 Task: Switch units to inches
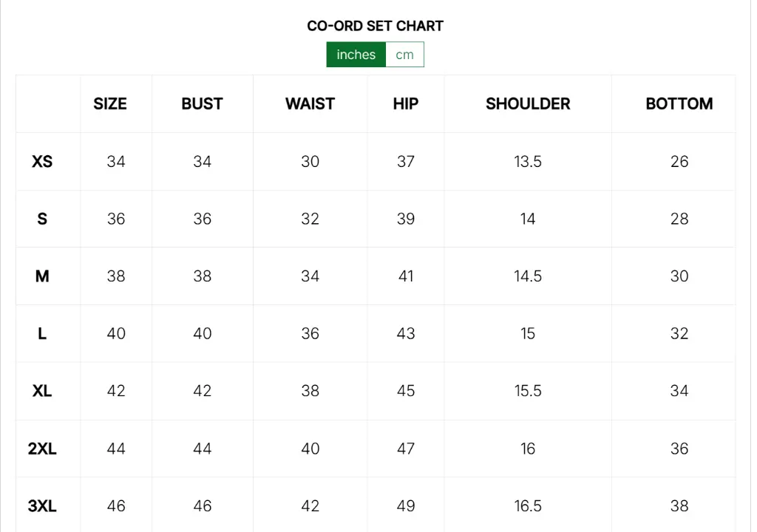[356, 55]
